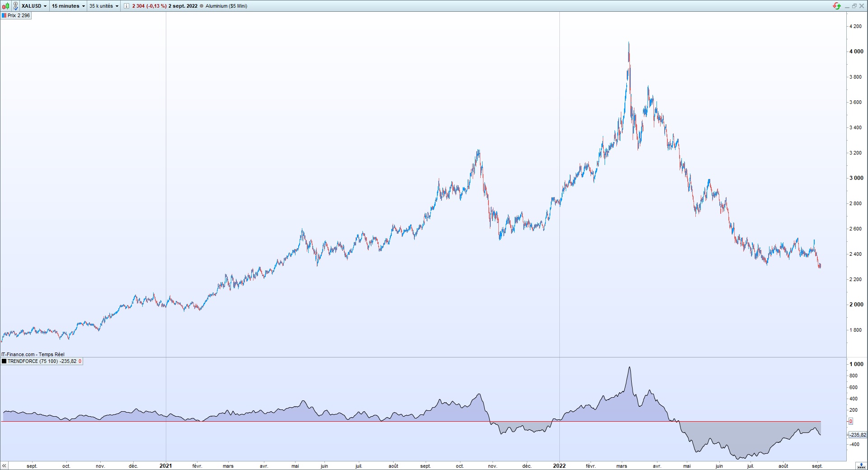
Task: Restore the chart window size
Action: click(854, 6)
